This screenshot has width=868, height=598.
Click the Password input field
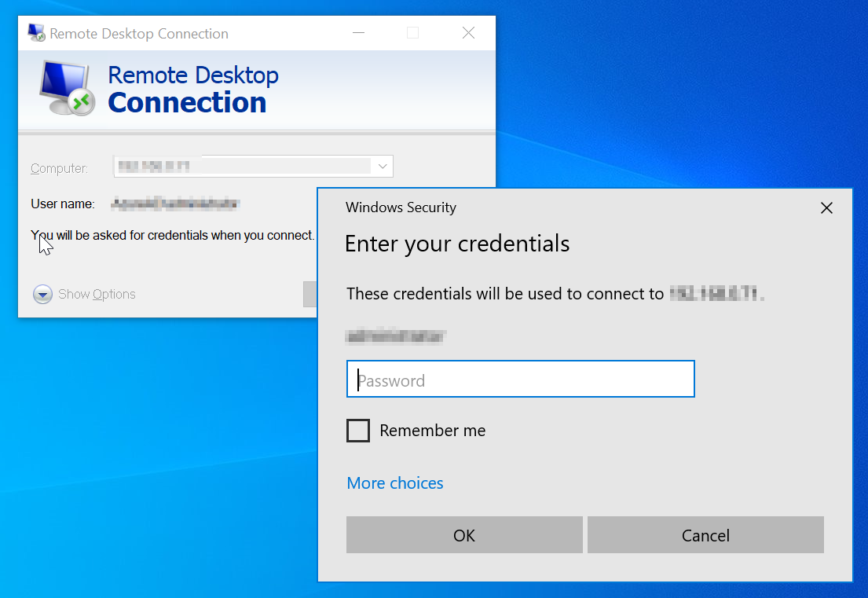[520, 380]
